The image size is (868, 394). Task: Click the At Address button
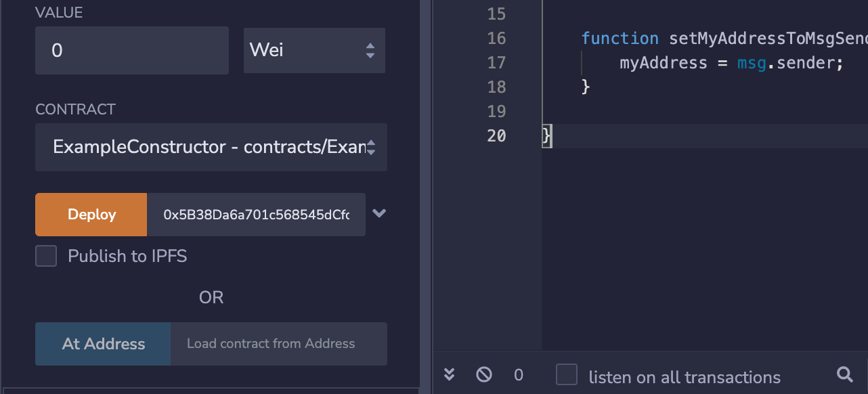click(103, 344)
